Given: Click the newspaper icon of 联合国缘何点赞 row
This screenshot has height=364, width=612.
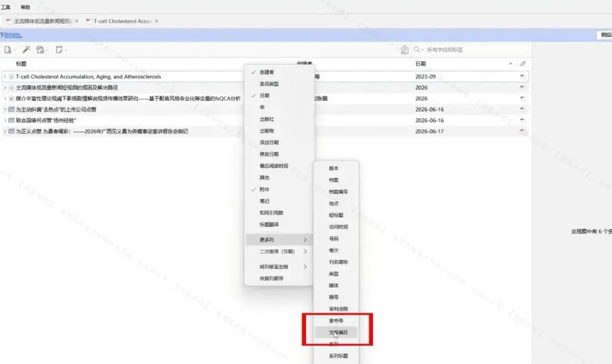Looking at the screenshot, I should pyautogui.click(x=11, y=120).
